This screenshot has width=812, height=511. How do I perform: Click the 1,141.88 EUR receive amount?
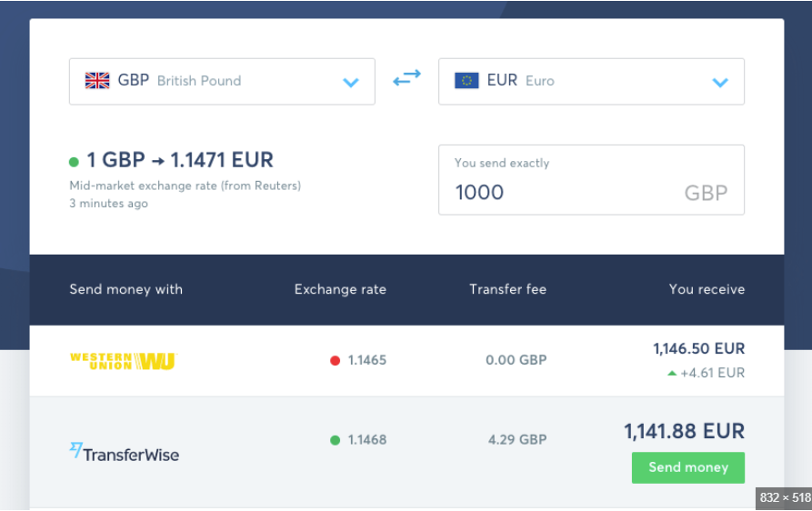(x=684, y=431)
